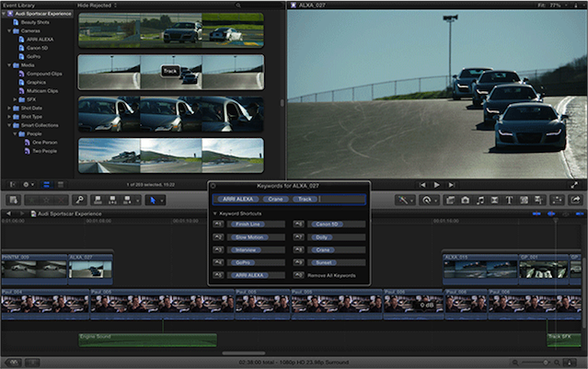
Task: Expand the Shot Date folder
Action: [x=9, y=108]
